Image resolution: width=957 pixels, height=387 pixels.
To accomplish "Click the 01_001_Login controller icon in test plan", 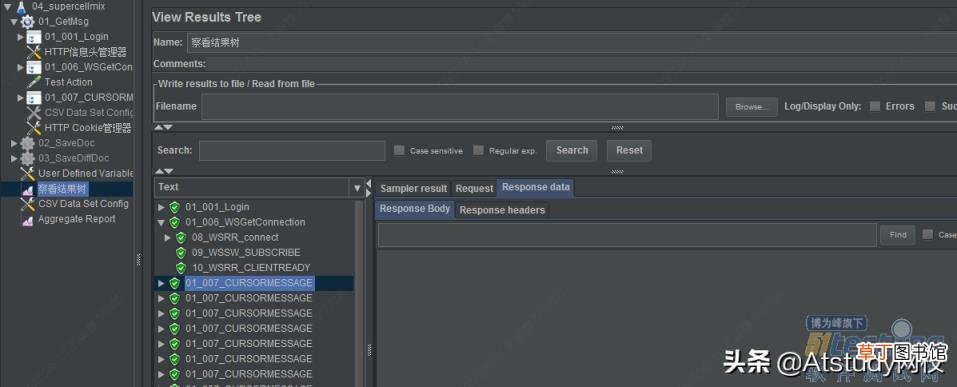I will click(x=34, y=37).
